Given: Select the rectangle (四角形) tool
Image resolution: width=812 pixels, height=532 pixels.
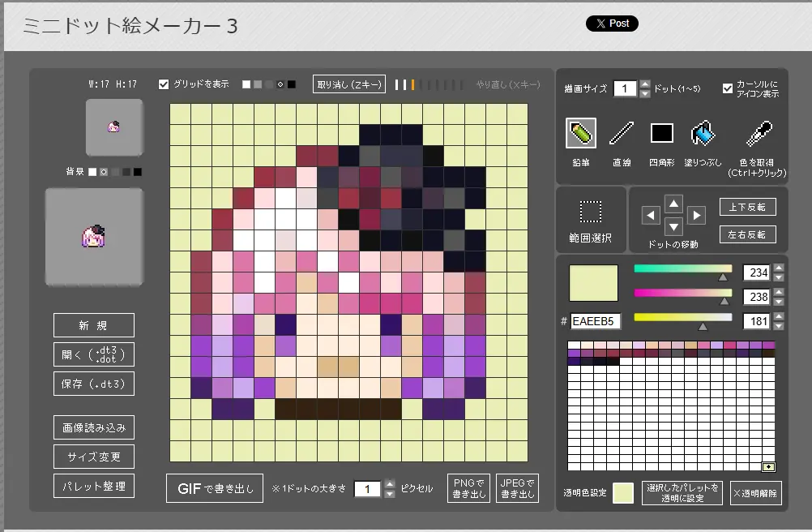Looking at the screenshot, I should tap(662, 134).
